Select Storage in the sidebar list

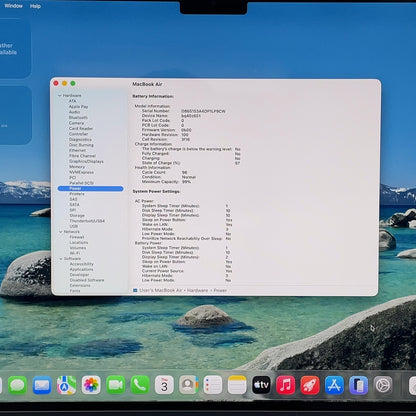[x=77, y=215]
